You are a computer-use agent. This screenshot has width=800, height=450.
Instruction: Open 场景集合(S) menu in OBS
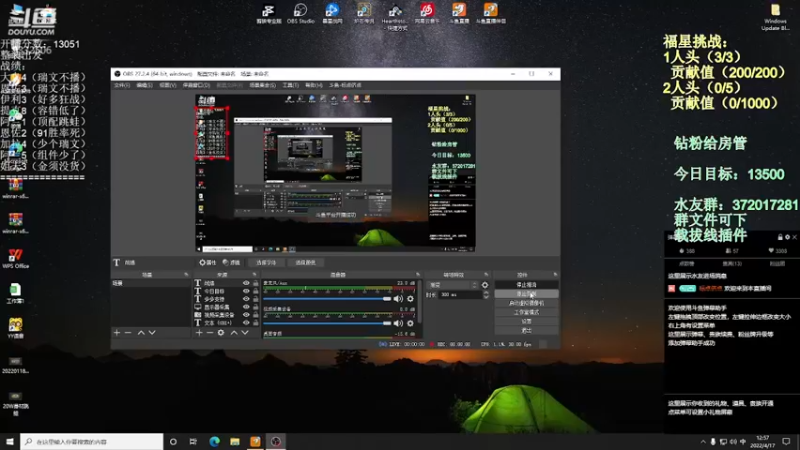tap(263, 85)
